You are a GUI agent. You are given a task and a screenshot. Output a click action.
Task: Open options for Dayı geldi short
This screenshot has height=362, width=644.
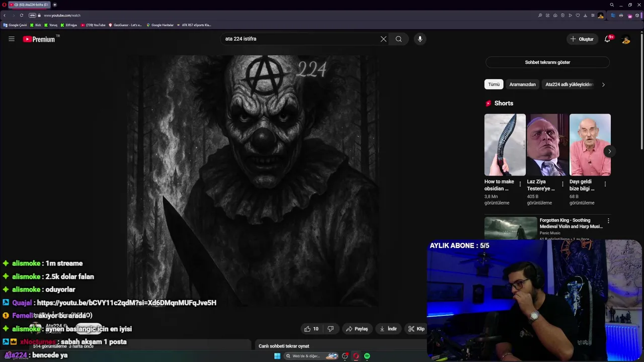point(605,185)
